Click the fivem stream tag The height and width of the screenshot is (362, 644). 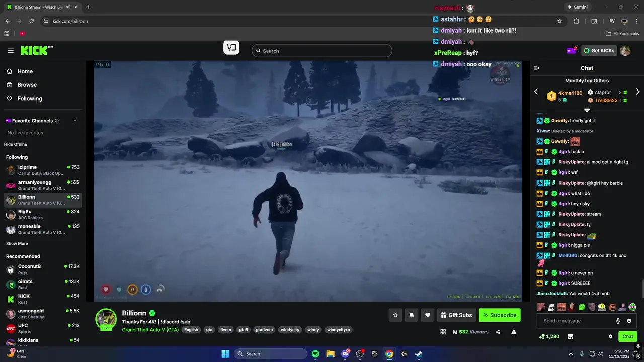[x=226, y=330]
